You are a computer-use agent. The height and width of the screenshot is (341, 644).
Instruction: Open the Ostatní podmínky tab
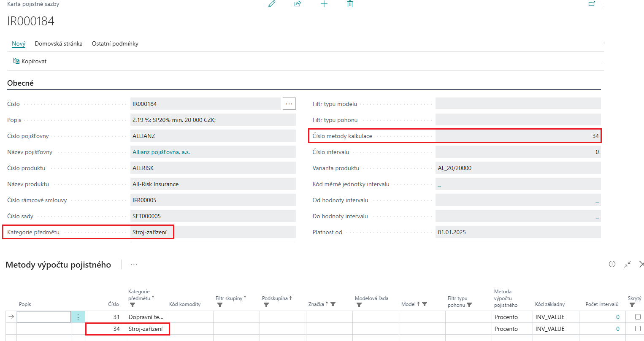(x=115, y=43)
